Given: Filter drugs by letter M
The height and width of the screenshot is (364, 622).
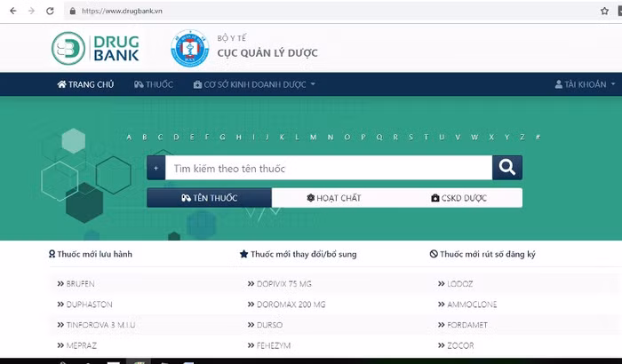Looking at the screenshot, I should pos(314,138).
